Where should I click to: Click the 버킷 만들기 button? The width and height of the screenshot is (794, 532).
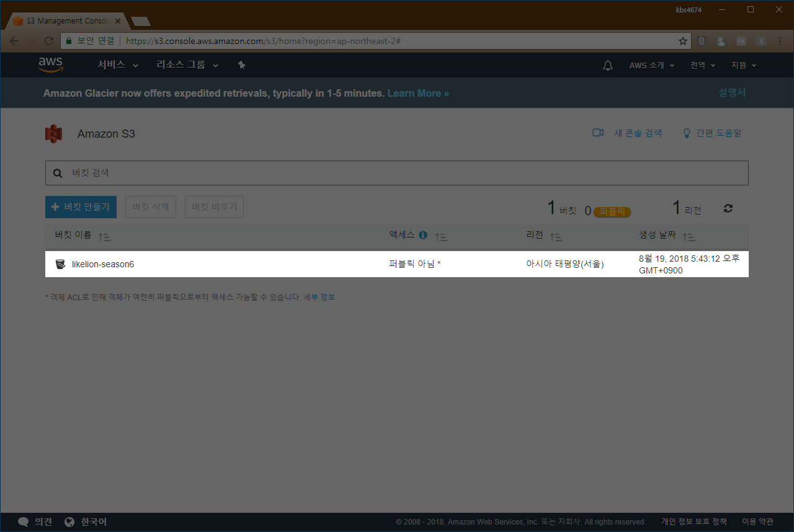(81, 207)
